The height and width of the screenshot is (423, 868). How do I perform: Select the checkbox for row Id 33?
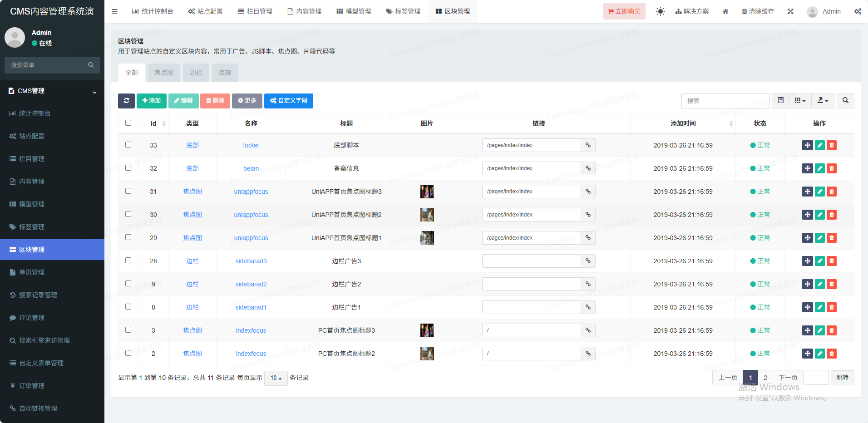pos(128,145)
